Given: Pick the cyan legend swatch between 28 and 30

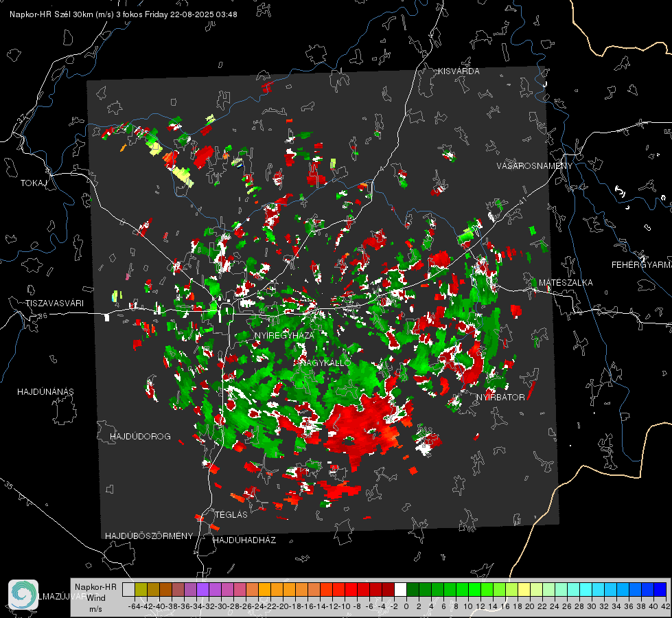Looking at the screenshot, I should pos(586,589).
